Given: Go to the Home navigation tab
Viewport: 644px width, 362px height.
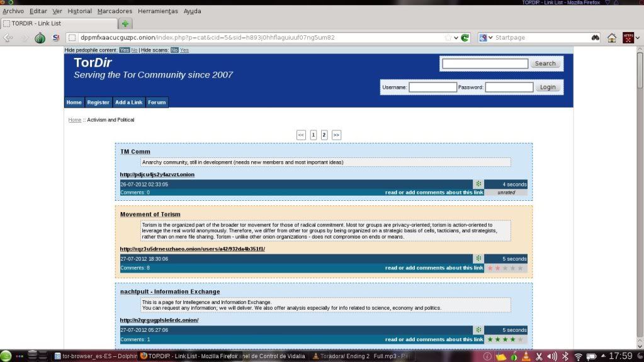Looking at the screenshot, I should (74, 103).
